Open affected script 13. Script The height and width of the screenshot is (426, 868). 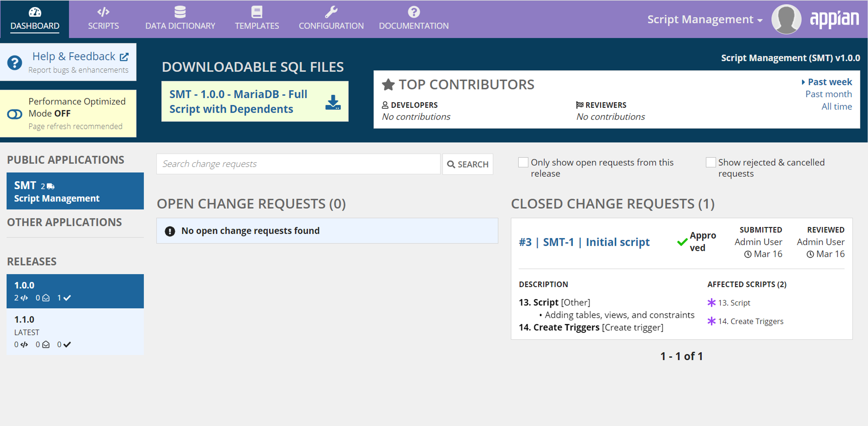pos(734,303)
